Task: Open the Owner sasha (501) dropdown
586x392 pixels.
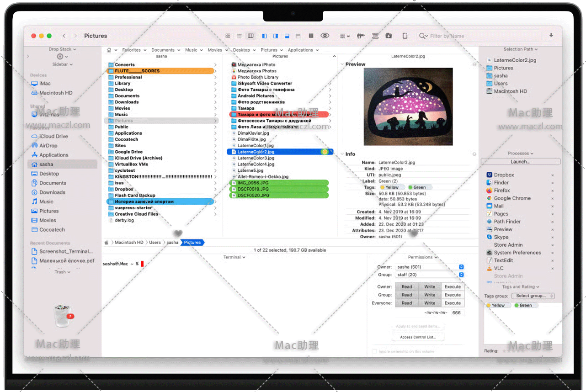Action: click(x=430, y=267)
